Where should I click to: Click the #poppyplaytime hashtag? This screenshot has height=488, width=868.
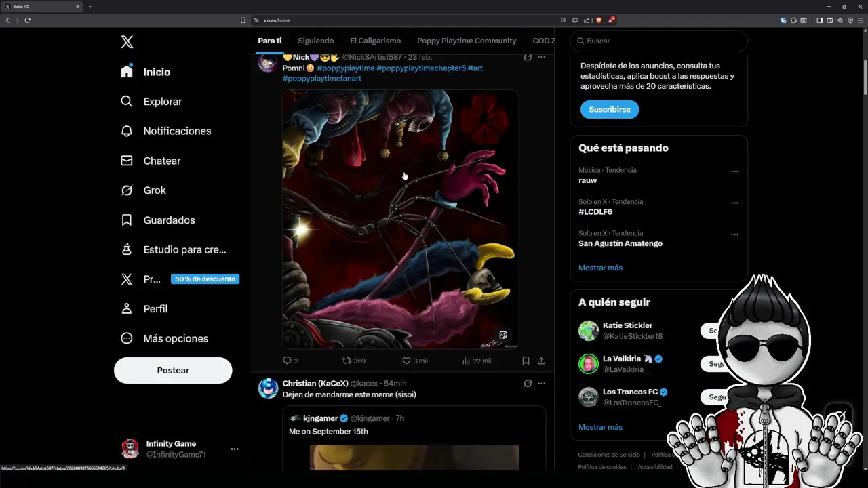[345, 68]
